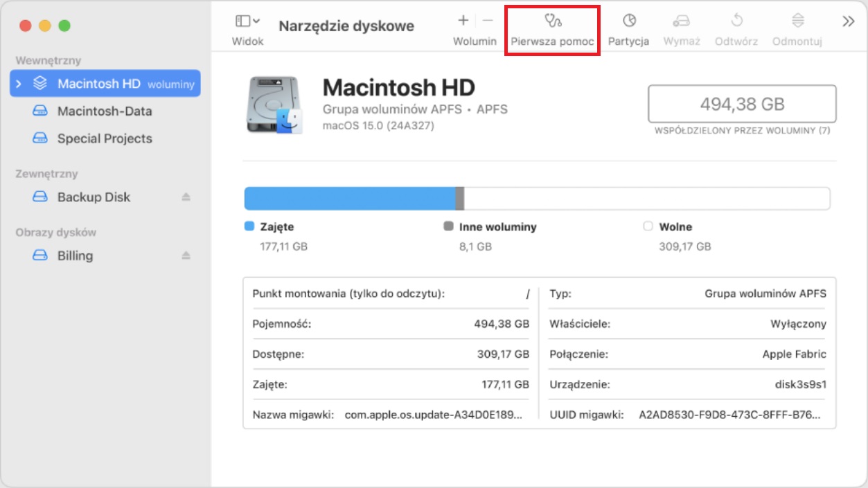Click the Odmontuj unmount toolbar icon

[797, 21]
